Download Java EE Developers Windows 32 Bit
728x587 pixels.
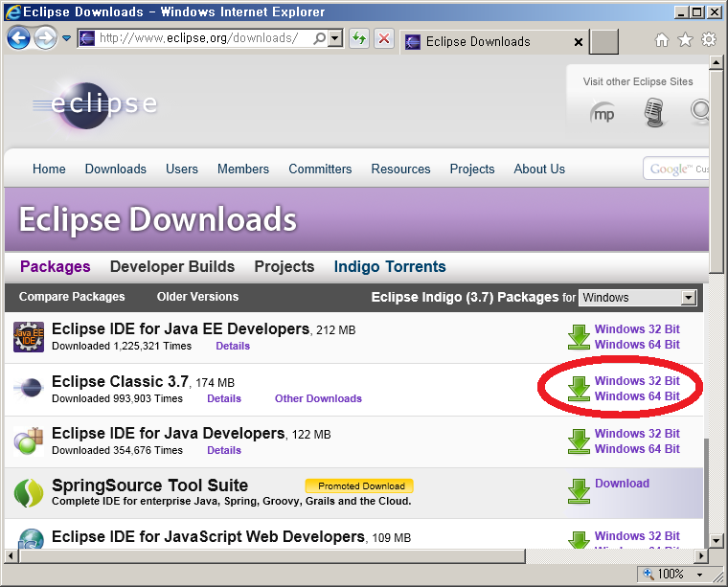point(637,329)
